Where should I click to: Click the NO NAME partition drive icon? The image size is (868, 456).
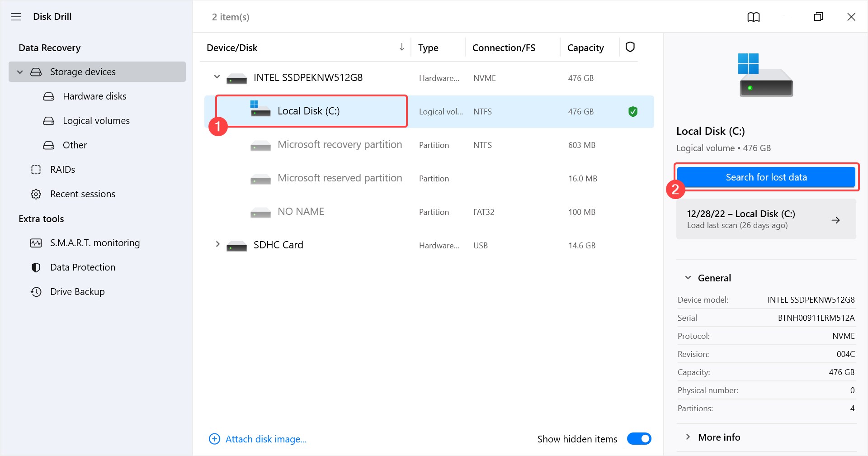point(261,213)
